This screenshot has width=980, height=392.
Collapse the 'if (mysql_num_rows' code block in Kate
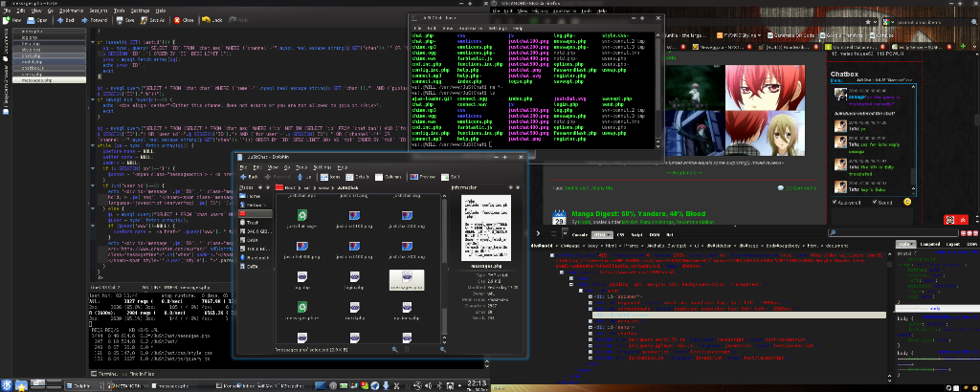pos(93,99)
